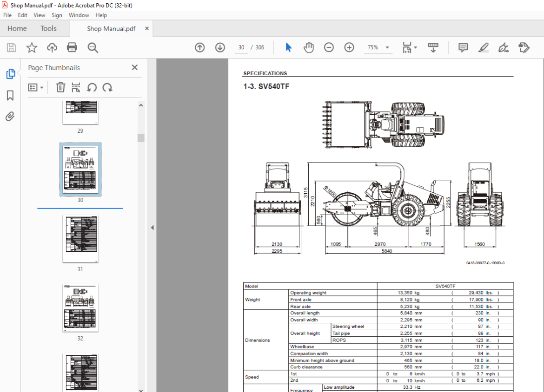Open zoom level dropdown arrow

(x=387, y=47)
